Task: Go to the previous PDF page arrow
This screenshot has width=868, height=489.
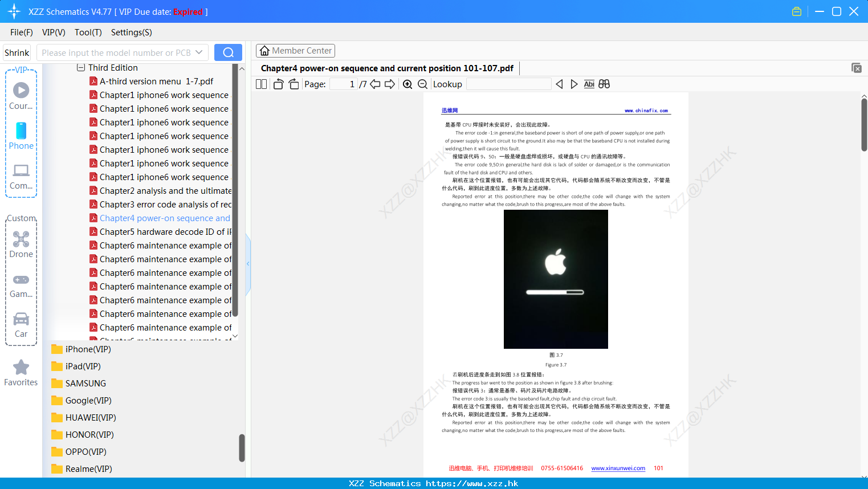Action: click(375, 84)
